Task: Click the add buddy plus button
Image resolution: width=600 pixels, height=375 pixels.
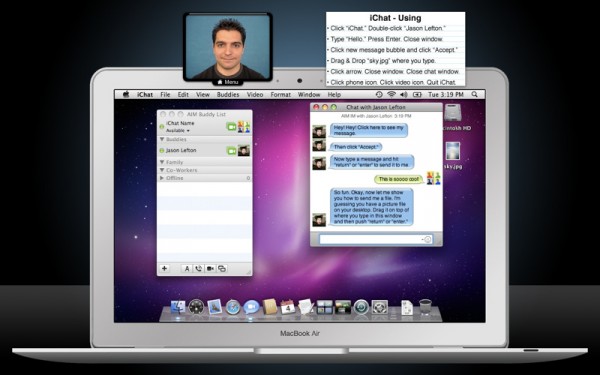Action: coord(165,269)
